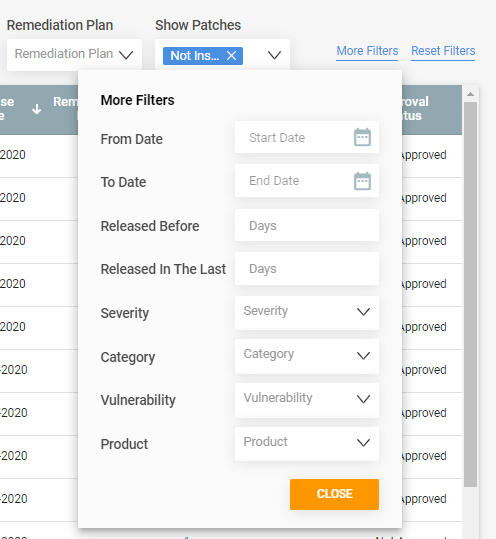Click the Reset Filters link
The width and height of the screenshot is (496, 539).
tap(443, 51)
